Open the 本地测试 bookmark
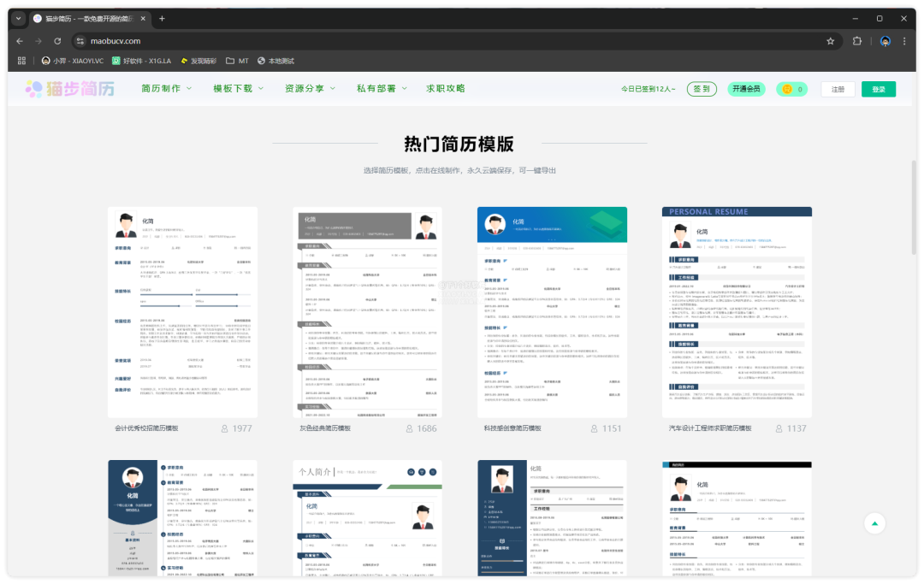The width and height of the screenshot is (924, 584). pyautogui.click(x=275, y=61)
